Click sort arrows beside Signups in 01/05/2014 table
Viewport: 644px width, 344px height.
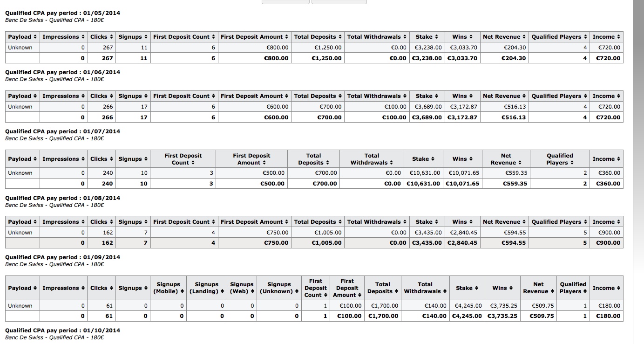point(146,37)
